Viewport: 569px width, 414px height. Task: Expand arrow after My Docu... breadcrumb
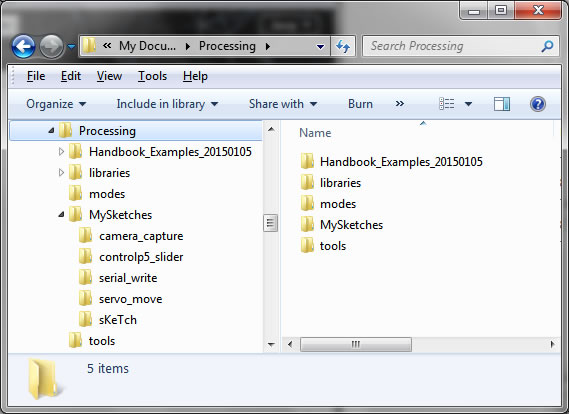point(188,46)
